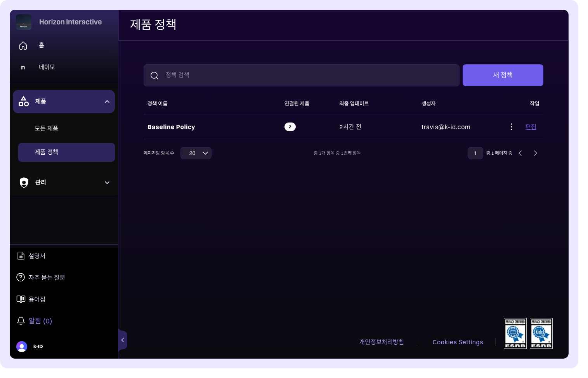Open 알림 (0) notifications link
The image size is (588, 378).
[x=40, y=321]
